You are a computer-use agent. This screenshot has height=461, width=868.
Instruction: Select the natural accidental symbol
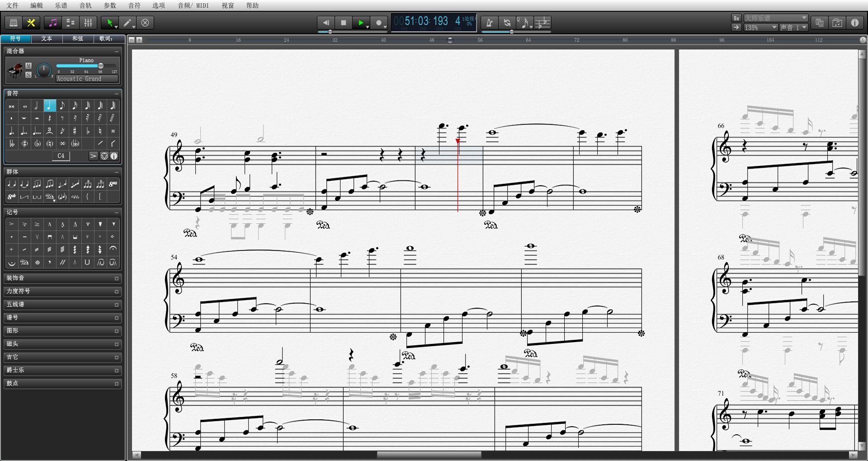(x=100, y=131)
